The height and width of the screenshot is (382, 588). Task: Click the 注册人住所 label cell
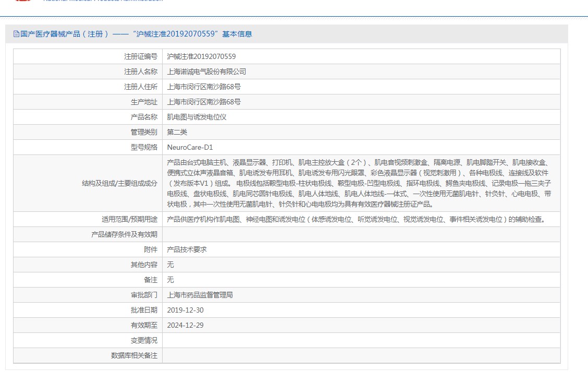point(88,87)
